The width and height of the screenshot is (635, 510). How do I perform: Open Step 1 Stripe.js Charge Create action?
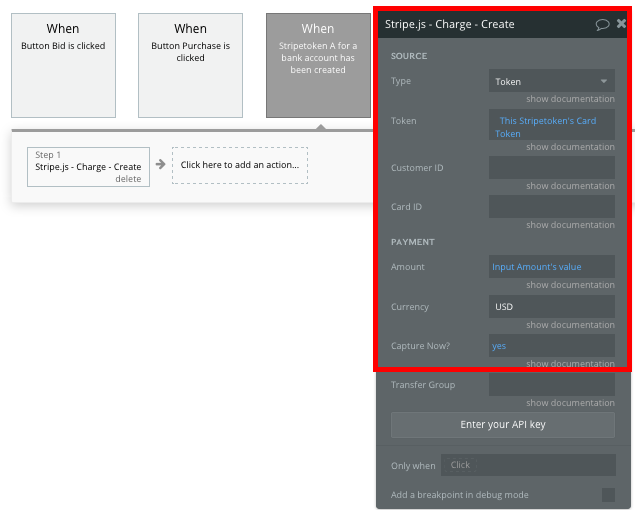point(88,167)
